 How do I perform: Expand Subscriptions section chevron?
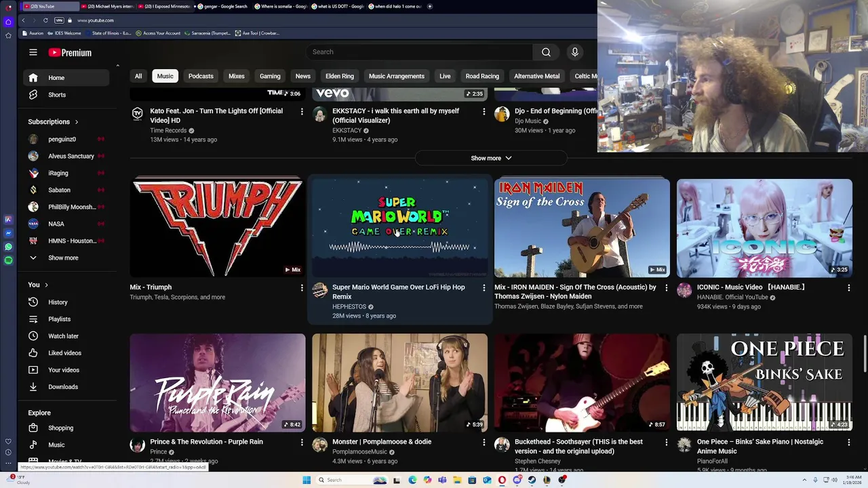tap(77, 122)
